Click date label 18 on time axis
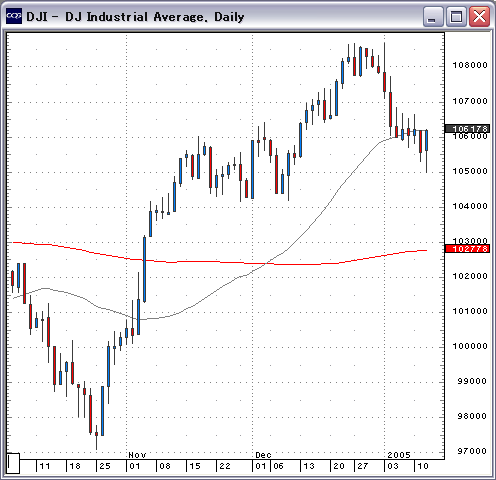This screenshot has width=496, height=480. pyautogui.click(x=75, y=466)
